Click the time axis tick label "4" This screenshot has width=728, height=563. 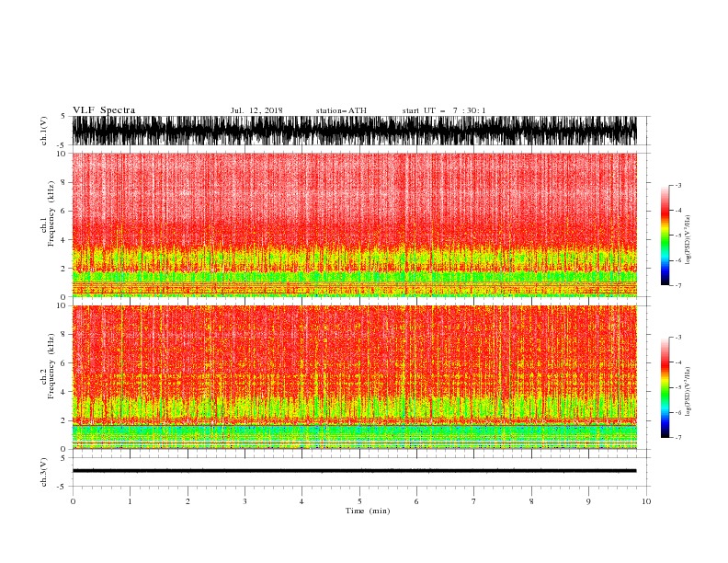(x=301, y=501)
